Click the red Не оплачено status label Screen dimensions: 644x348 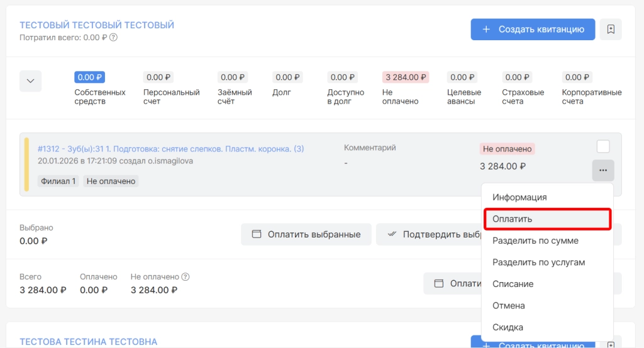(x=507, y=149)
